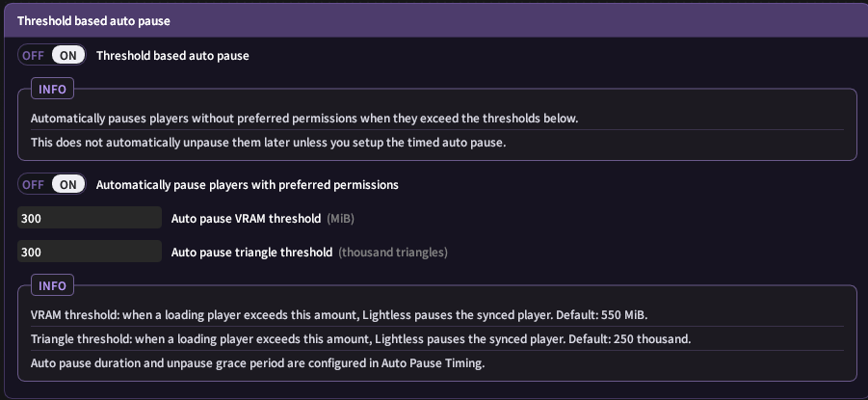This screenshot has height=400, width=868.
Task: Click the second INFO badge above VRAM notes
Action: pos(53,285)
